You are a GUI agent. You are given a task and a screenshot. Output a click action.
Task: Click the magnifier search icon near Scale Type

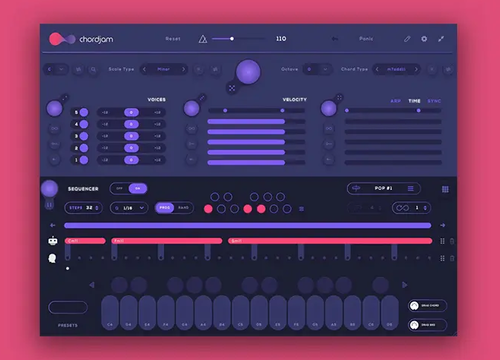click(93, 69)
